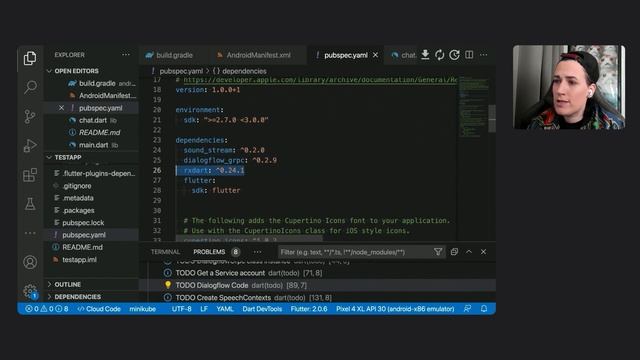Viewport: 640px width, 360px height.
Task: Select the pubspec.yaml editor tab
Action: [346, 55]
